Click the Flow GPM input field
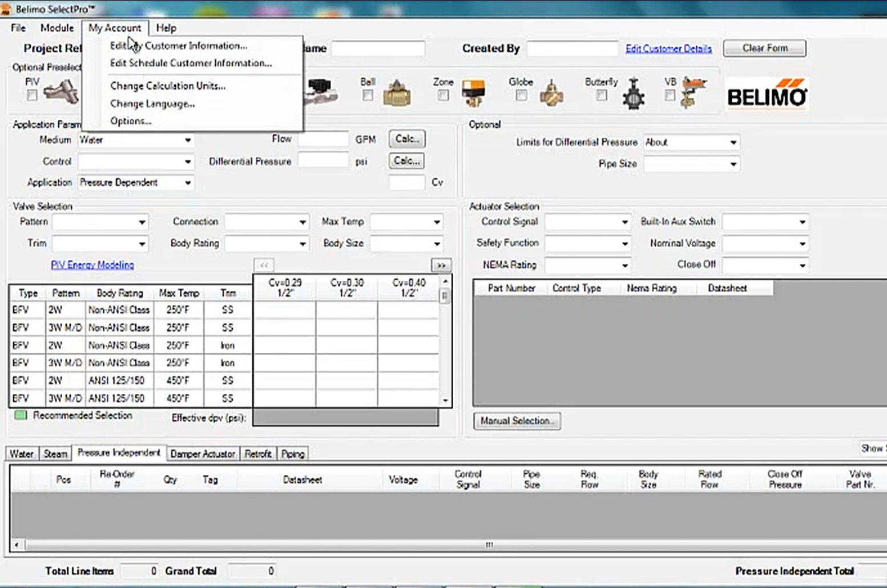Viewport: 887px width, 588px height. (323, 139)
